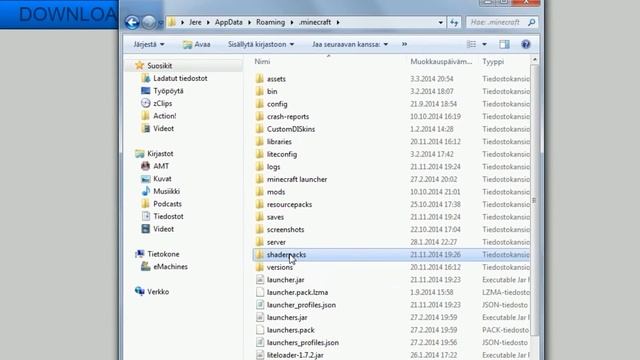Expand toolbar overflow chevron
Viewport: 640px width, 360px height.
click(x=404, y=44)
